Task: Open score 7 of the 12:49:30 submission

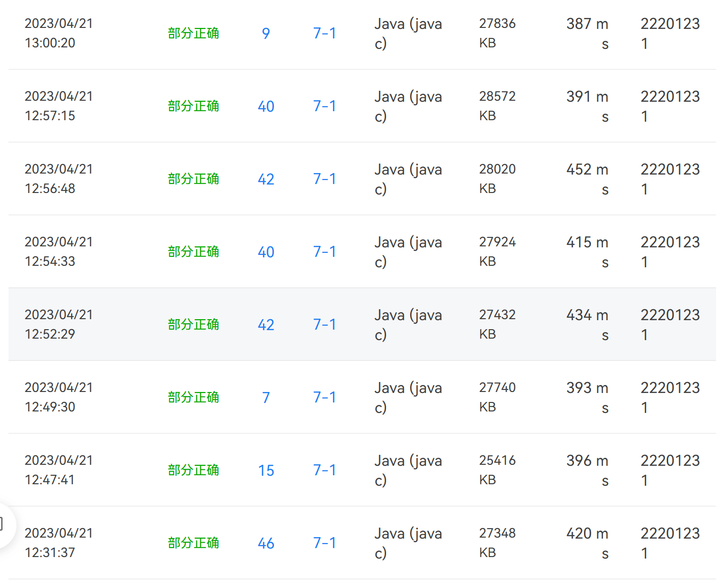Action: point(266,397)
